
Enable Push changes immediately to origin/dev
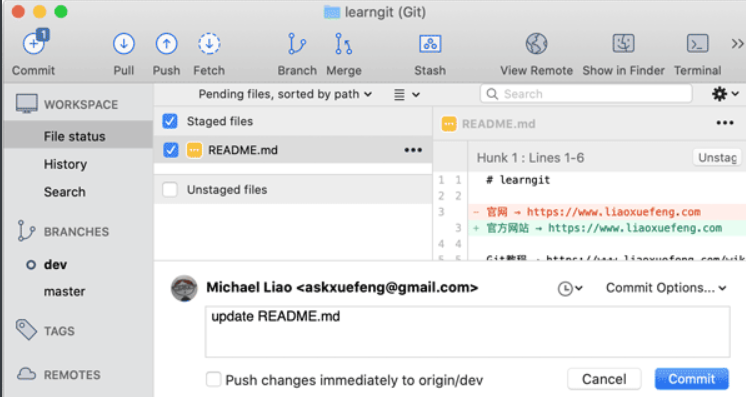pos(214,380)
